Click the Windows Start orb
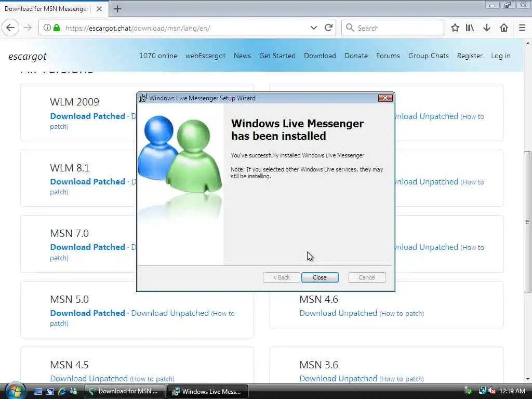Screen dimensions: 532x399 [15, 391]
